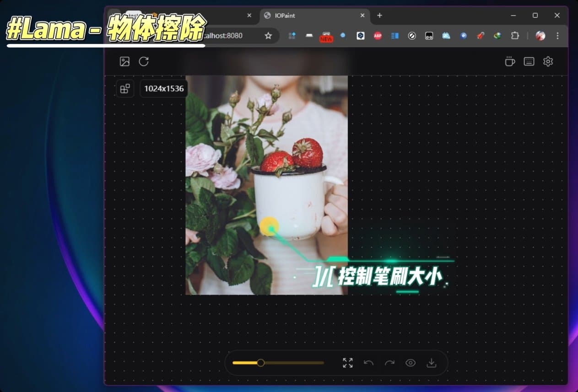Undo the last brush stroke
578x392 pixels.
click(x=369, y=362)
